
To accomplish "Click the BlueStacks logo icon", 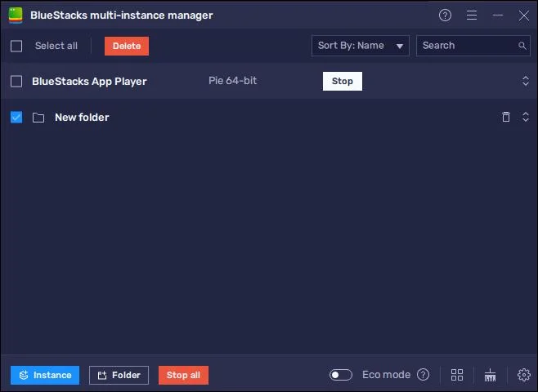I will (x=16, y=15).
